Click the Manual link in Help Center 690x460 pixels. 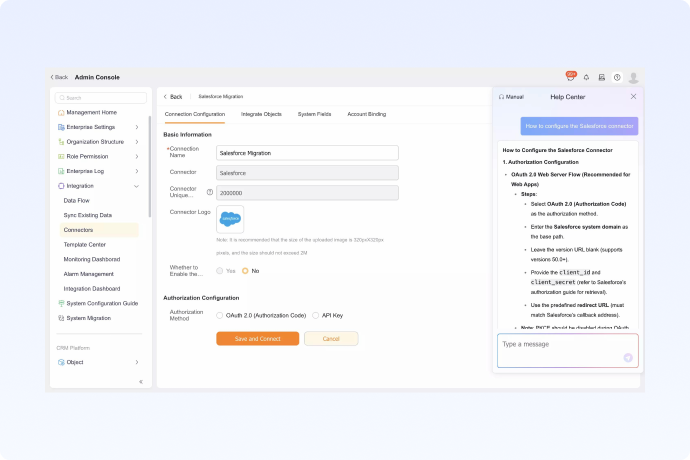[511, 97]
